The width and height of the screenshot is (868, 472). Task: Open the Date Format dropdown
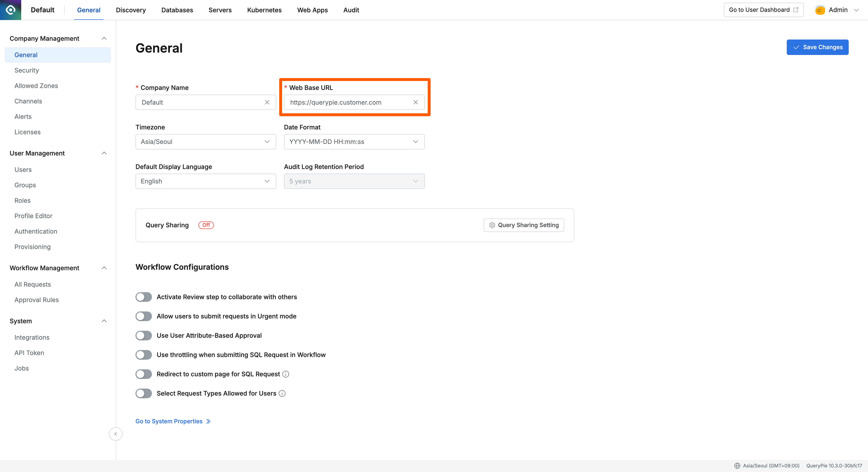coord(354,142)
